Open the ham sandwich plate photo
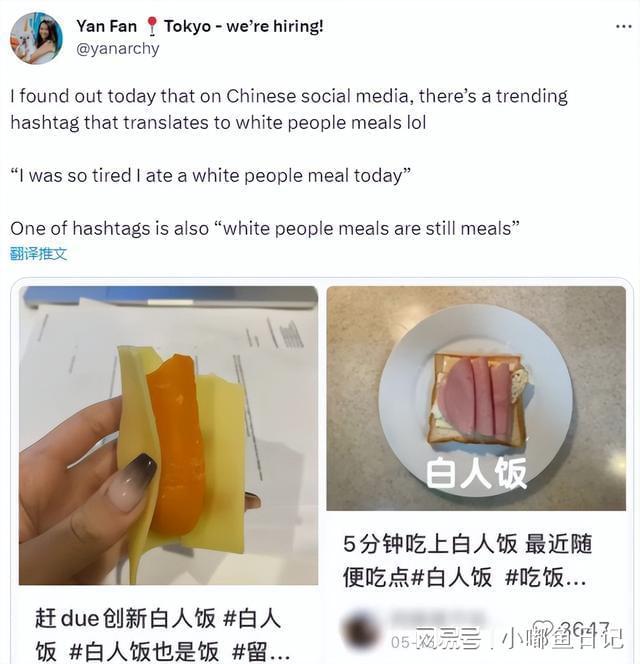 (476, 398)
